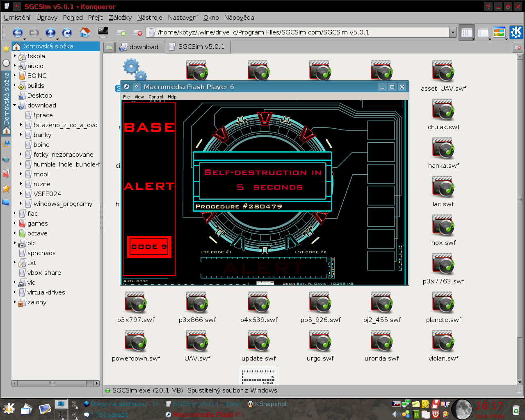Expand the audio folder in tree
This screenshot has height=420, width=525.
pos(15,66)
